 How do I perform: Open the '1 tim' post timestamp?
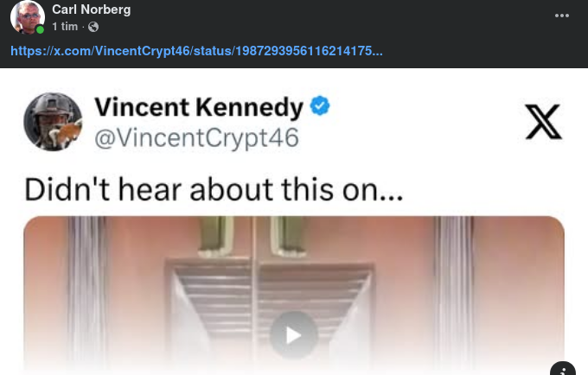(65, 27)
